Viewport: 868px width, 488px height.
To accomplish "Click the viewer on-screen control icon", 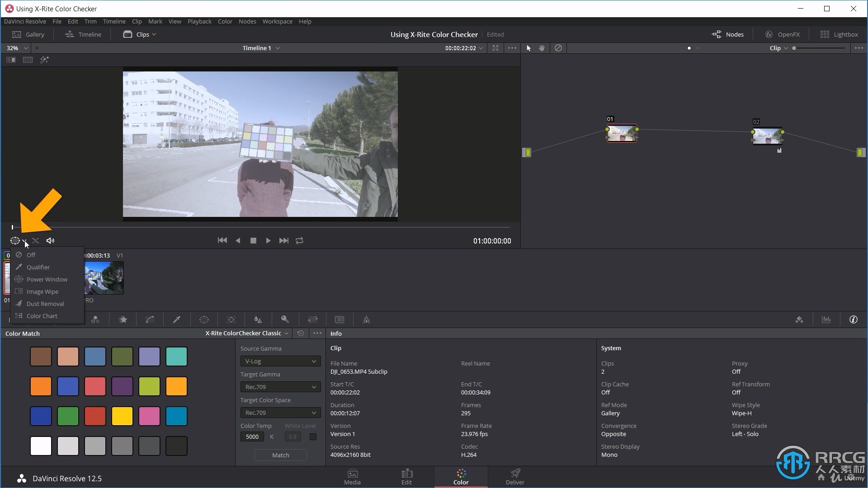I will (x=15, y=241).
